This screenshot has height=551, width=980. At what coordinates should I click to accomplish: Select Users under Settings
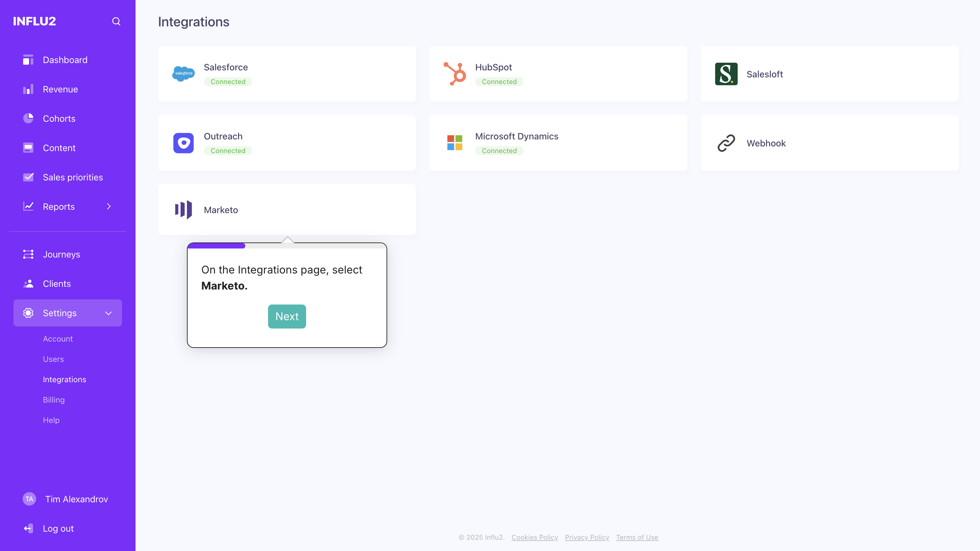pos(53,359)
